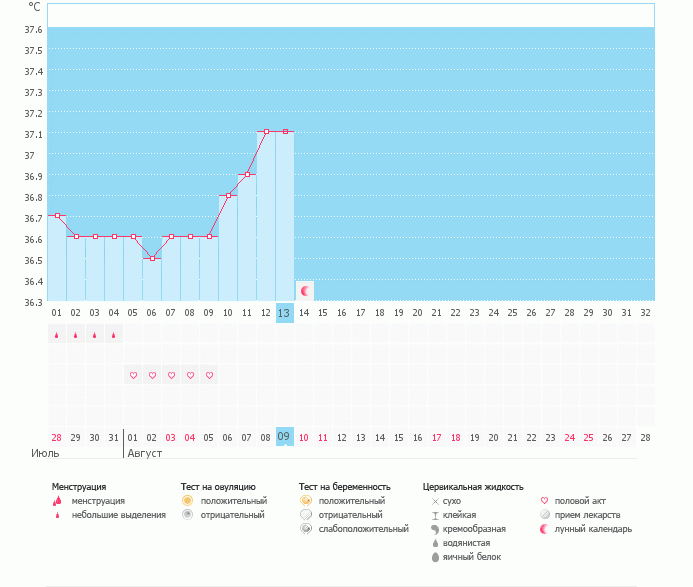Select the heart icon on cycle day 09
Screen dimensions: 693x587
[x=209, y=376]
